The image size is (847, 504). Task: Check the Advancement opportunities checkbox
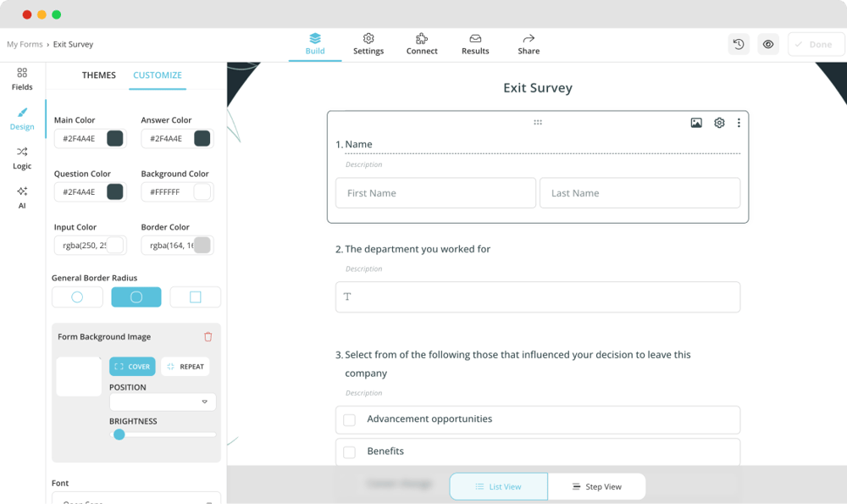click(x=349, y=420)
